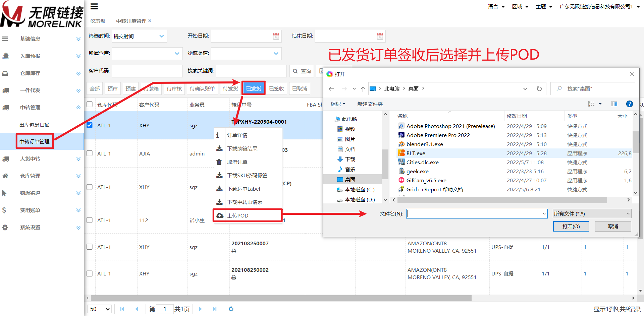Open the 主题 theme menu
This screenshot has width=644, height=316.
click(544, 6)
